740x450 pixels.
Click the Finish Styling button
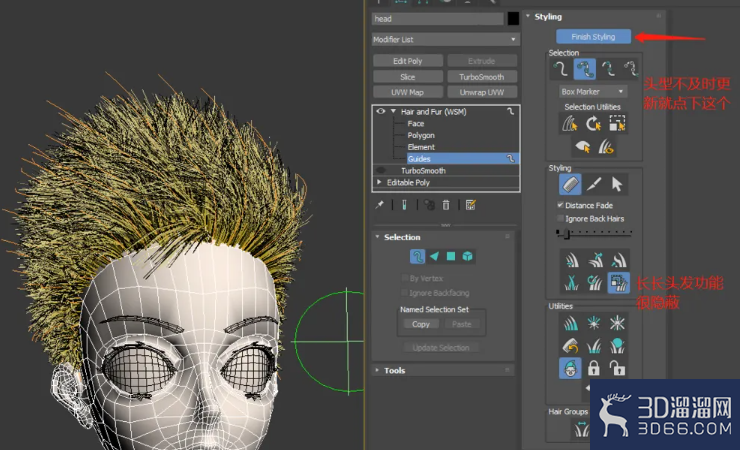[593, 37]
